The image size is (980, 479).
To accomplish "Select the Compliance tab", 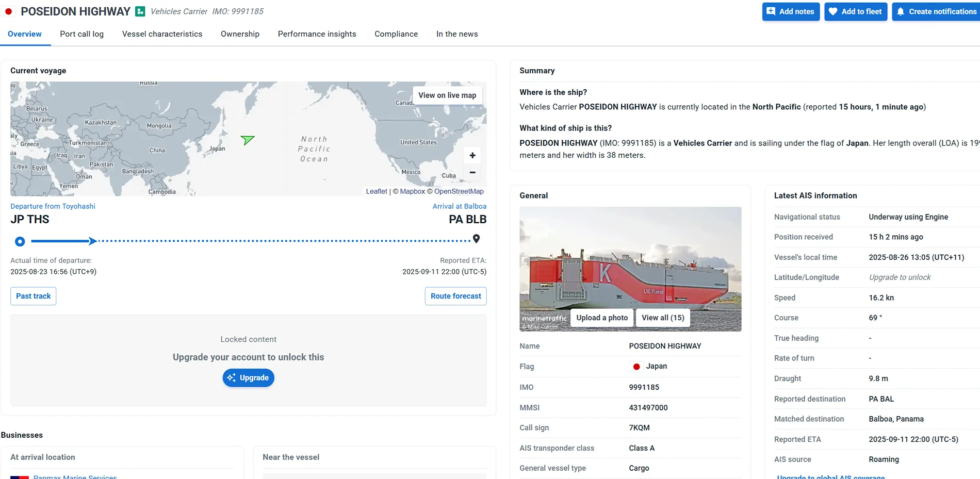I will (x=396, y=34).
